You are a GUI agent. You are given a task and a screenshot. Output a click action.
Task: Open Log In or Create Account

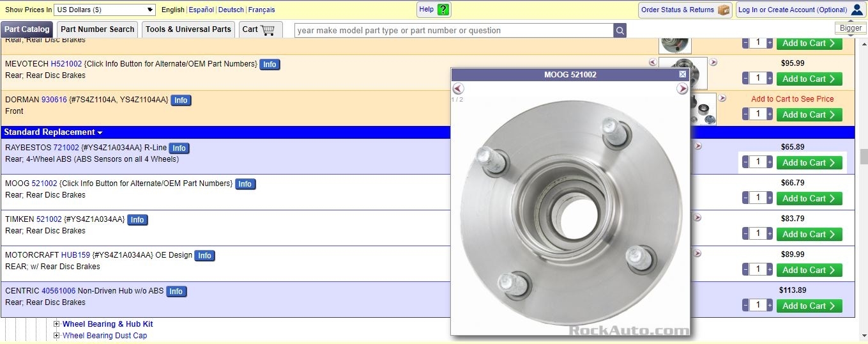pos(801,10)
